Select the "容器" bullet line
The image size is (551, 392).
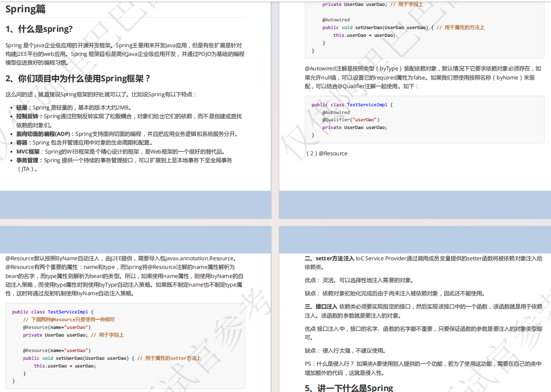(x=84, y=143)
